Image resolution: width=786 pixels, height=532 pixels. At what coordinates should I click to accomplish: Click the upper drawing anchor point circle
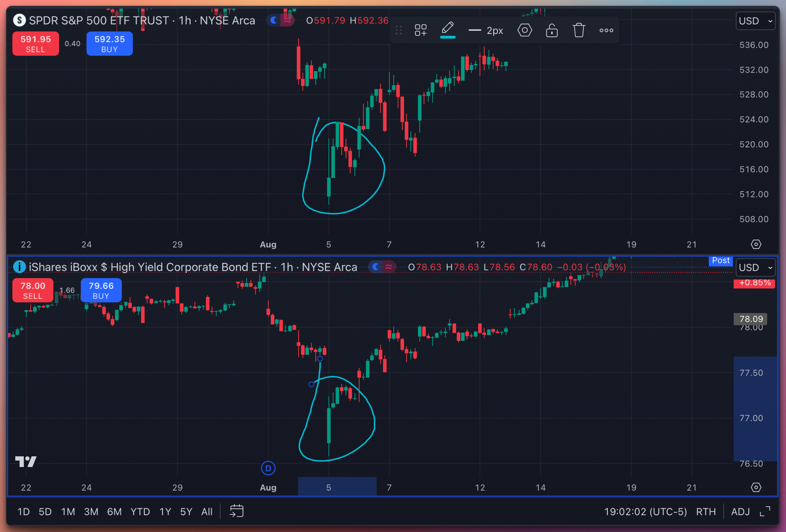click(x=320, y=359)
